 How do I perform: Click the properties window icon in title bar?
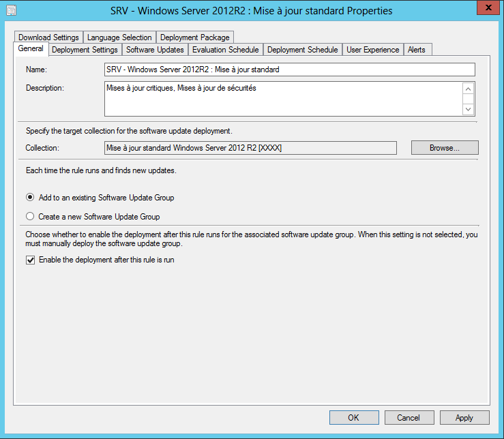[x=11, y=10]
